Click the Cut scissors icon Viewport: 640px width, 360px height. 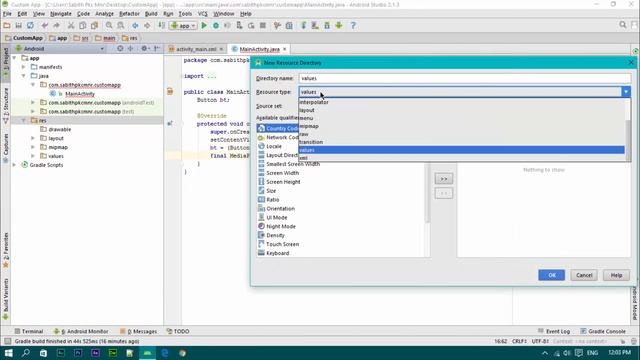pos(71,25)
